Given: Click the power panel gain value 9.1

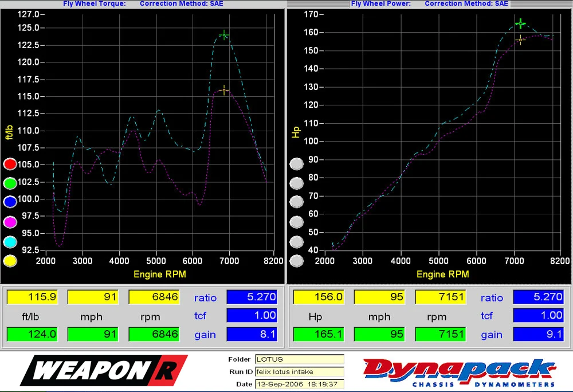Looking at the screenshot, I should click(x=538, y=334).
